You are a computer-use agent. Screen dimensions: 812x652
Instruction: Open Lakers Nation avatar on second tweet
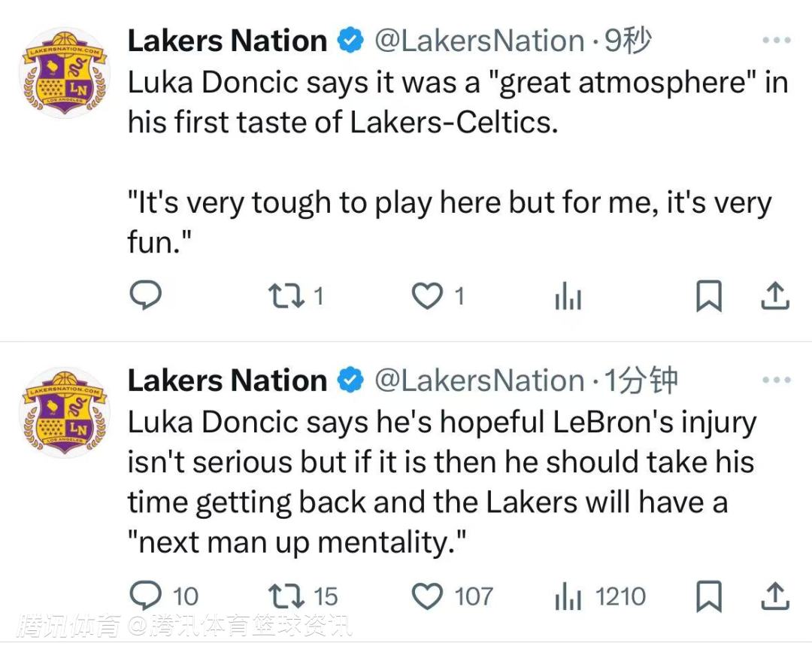(x=63, y=412)
